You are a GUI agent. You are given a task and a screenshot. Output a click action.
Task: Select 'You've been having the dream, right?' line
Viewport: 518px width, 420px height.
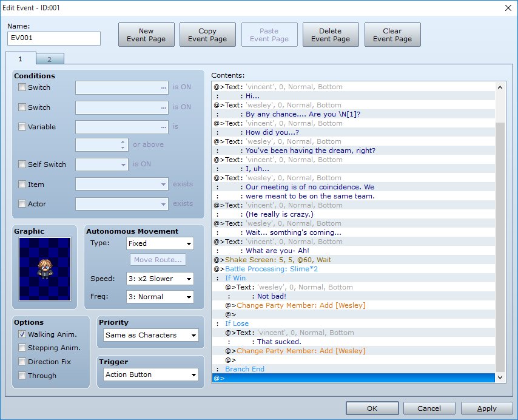[354, 151]
